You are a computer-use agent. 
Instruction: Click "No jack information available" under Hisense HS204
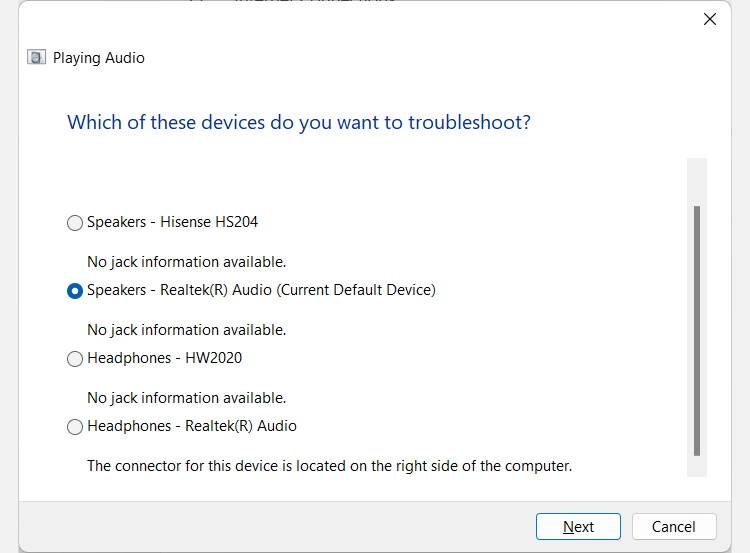tap(186, 262)
